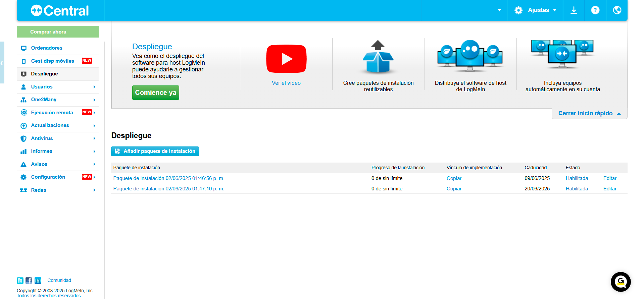Click the download icon in top bar
This screenshot has height=304, width=644.
574,10
